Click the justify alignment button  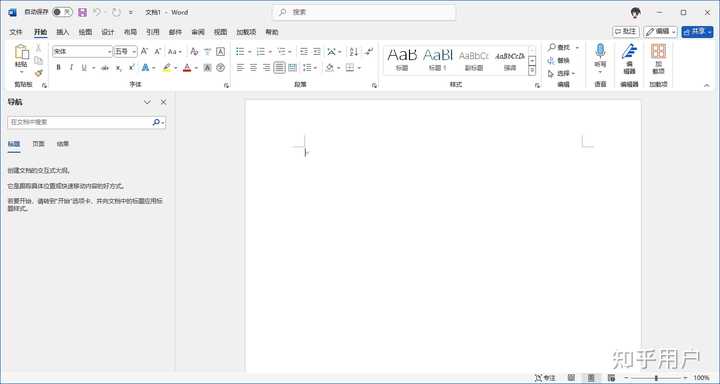click(x=279, y=68)
